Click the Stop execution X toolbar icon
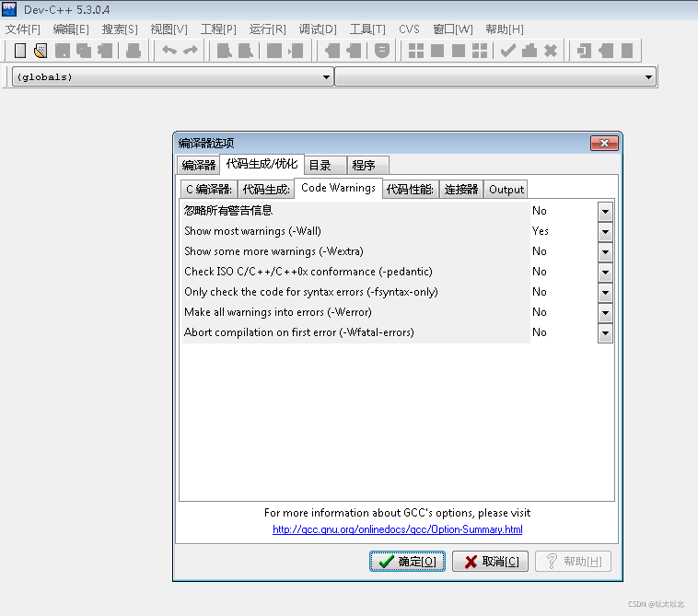Viewport: 698px width, 616px height. click(x=551, y=51)
